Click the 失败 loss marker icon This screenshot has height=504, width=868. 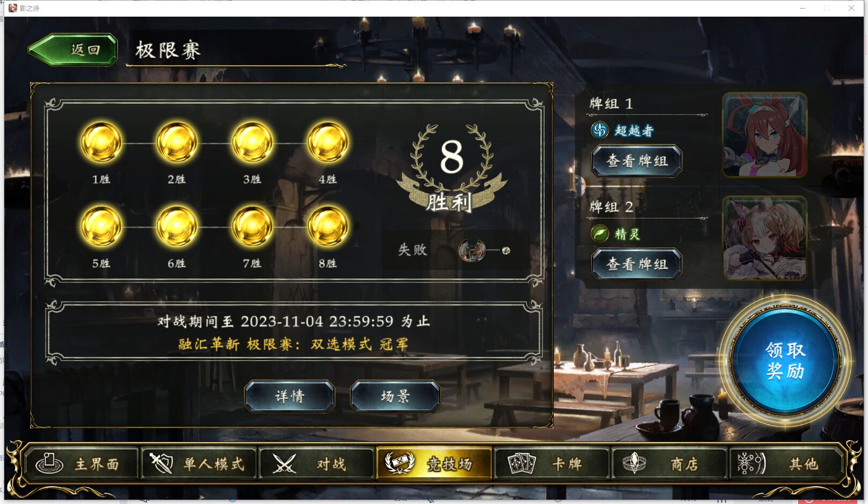tap(472, 250)
